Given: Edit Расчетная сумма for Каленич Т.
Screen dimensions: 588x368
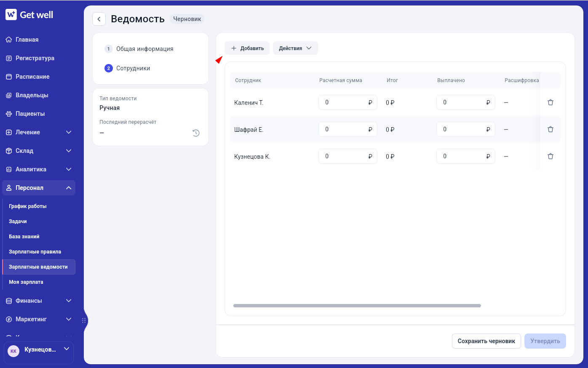Looking at the screenshot, I should click(x=348, y=102).
